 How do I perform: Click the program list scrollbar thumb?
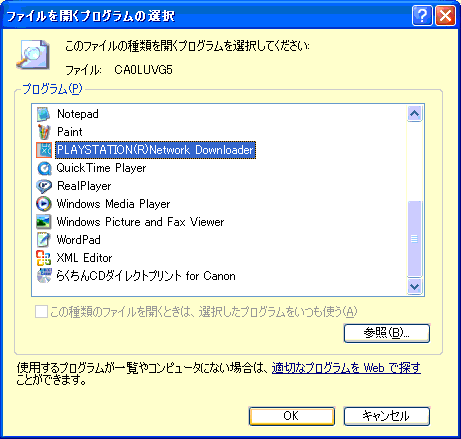pyautogui.click(x=414, y=239)
